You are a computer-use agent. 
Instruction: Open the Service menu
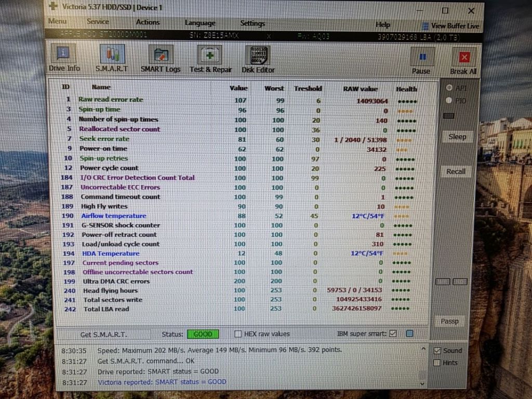[x=98, y=22]
